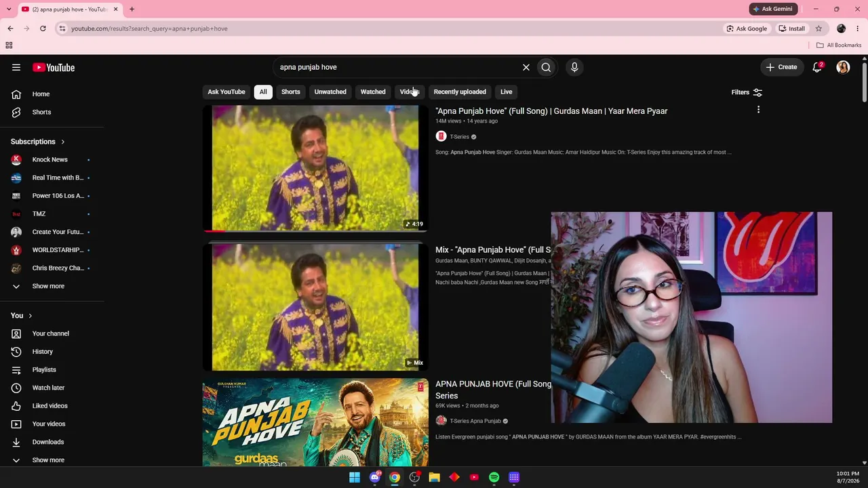
Task: Click the browser back arrow
Action: (x=10, y=28)
